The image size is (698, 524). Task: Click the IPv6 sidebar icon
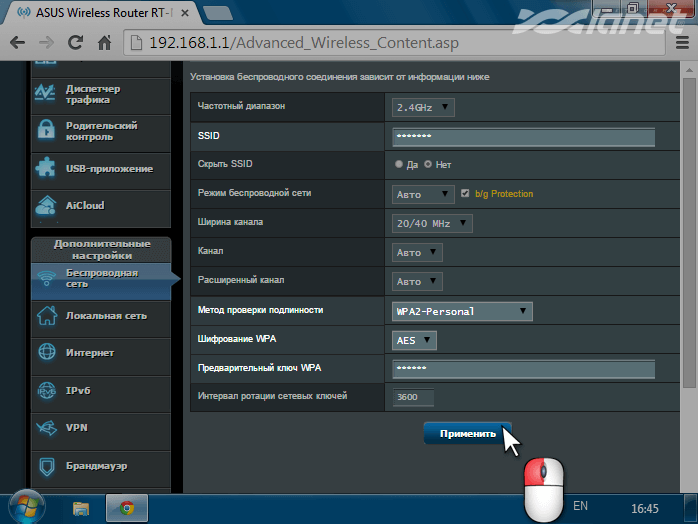click(46, 391)
